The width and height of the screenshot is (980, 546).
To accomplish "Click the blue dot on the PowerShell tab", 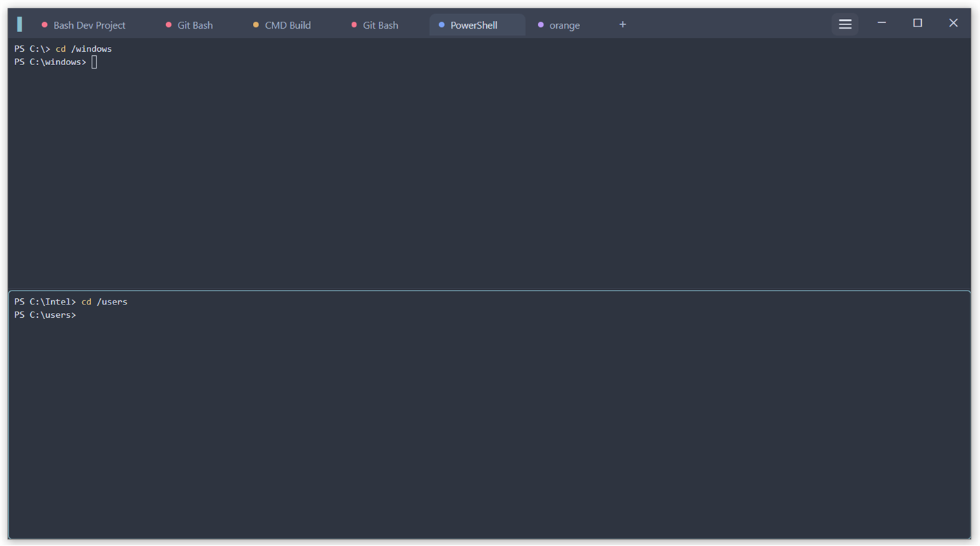I will click(x=441, y=24).
